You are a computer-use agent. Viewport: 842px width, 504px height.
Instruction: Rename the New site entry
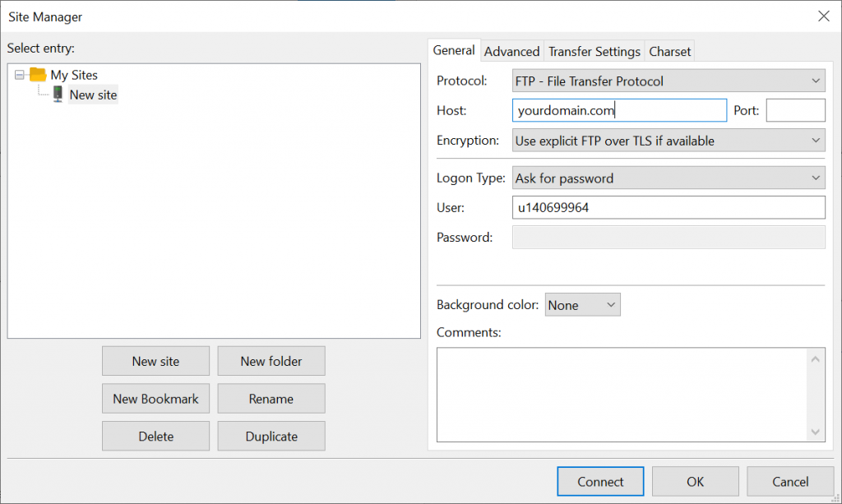coord(271,398)
